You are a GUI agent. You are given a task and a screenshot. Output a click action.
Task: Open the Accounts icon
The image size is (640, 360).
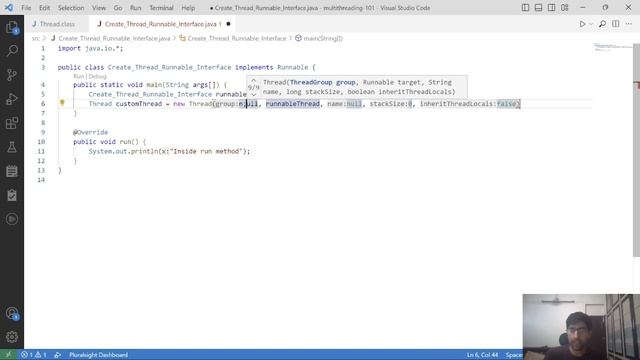pyautogui.click(x=12, y=313)
